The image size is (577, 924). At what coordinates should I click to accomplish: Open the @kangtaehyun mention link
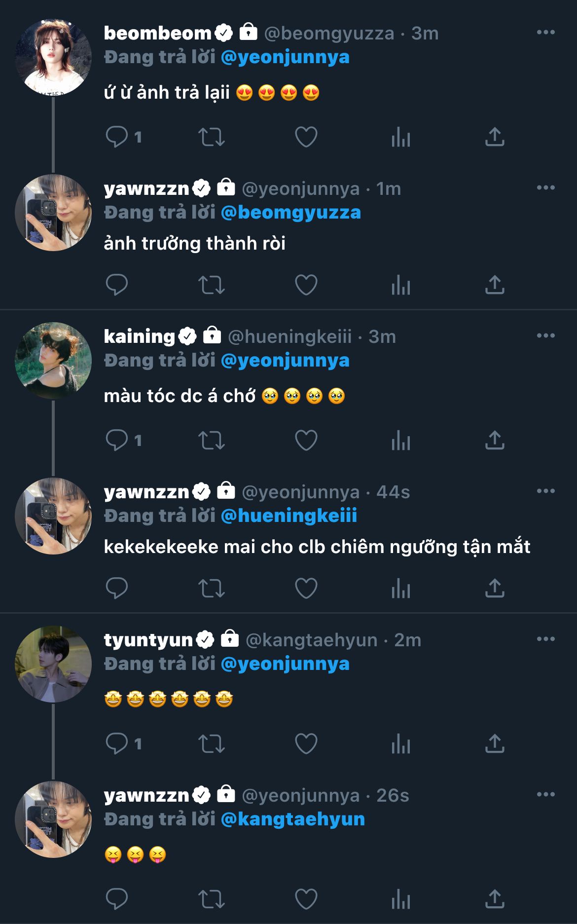point(293,819)
